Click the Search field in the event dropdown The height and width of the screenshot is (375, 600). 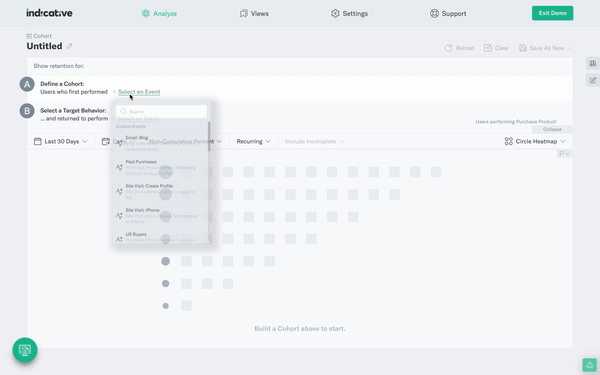(x=161, y=112)
